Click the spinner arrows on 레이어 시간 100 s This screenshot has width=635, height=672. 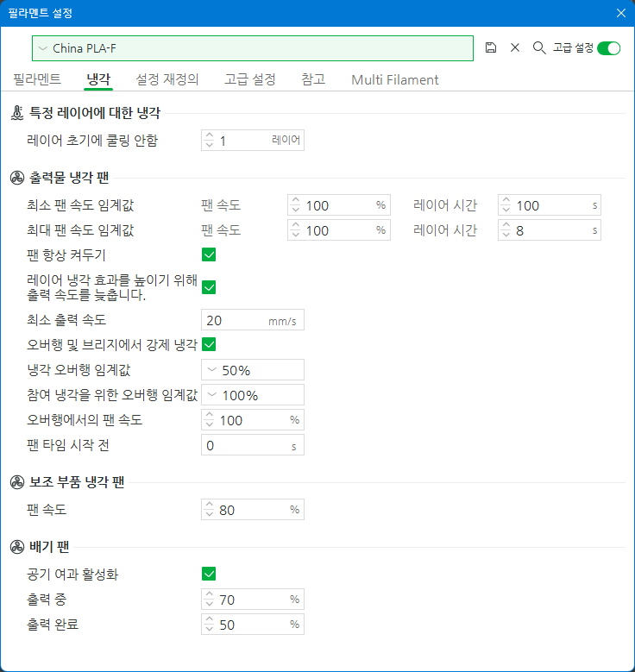[x=506, y=204]
